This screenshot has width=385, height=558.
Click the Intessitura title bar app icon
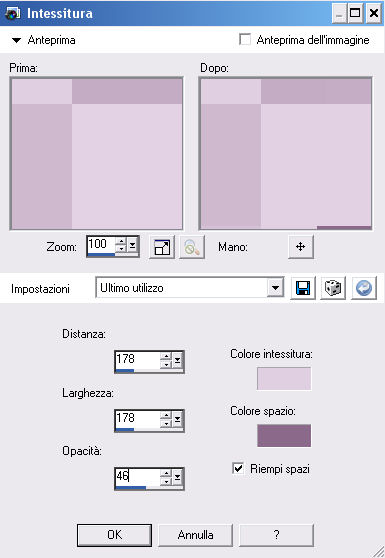[x=13, y=13]
